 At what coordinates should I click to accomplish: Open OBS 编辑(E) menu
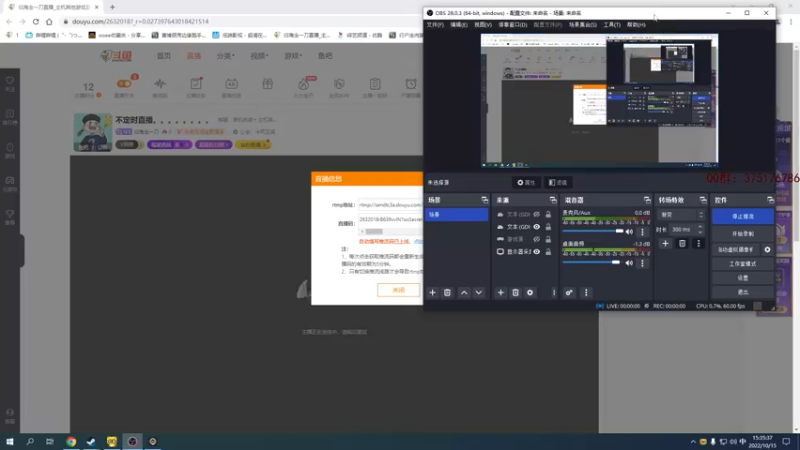tap(459, 24)
